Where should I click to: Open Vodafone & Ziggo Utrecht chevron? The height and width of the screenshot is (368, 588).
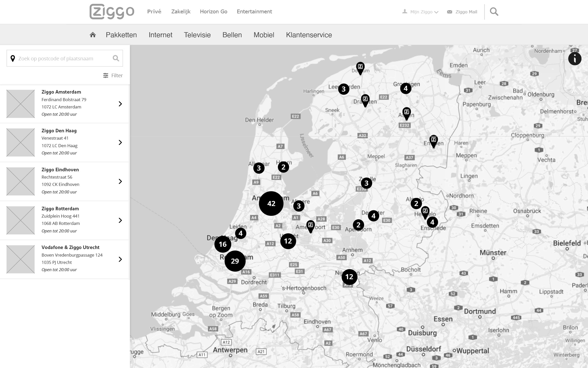point(120,259)
